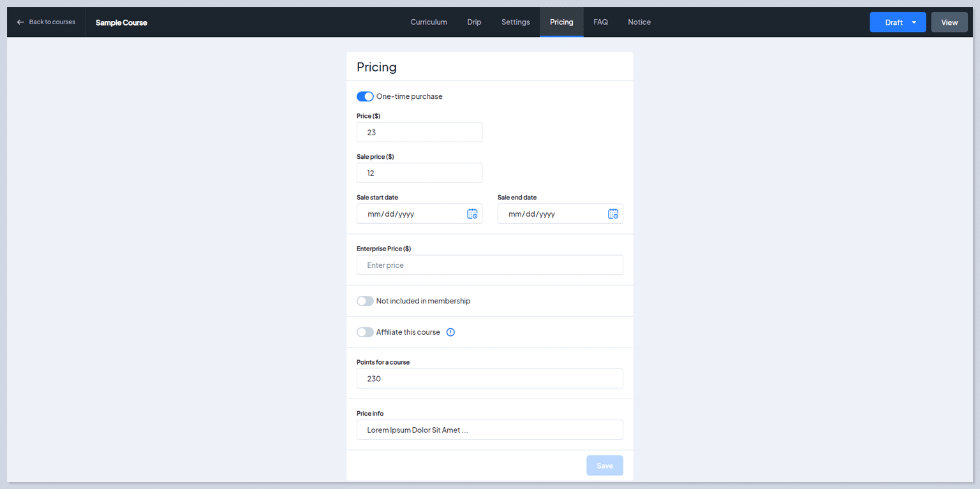The width and height of the screenshot is (980, 489).
Task: Switch to the Curriculum tab
Action: 428,22
